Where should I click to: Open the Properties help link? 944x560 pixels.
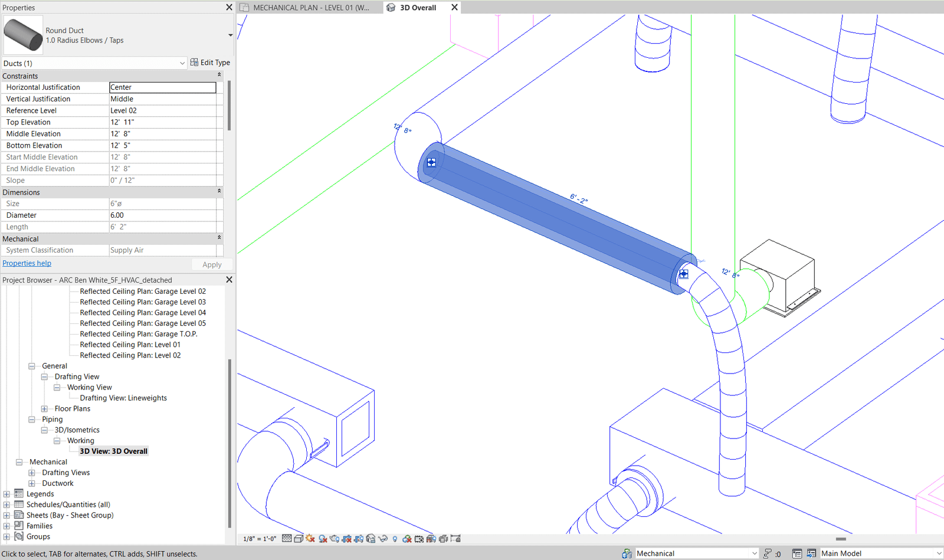pyautogui.click(x=27, y=263)
